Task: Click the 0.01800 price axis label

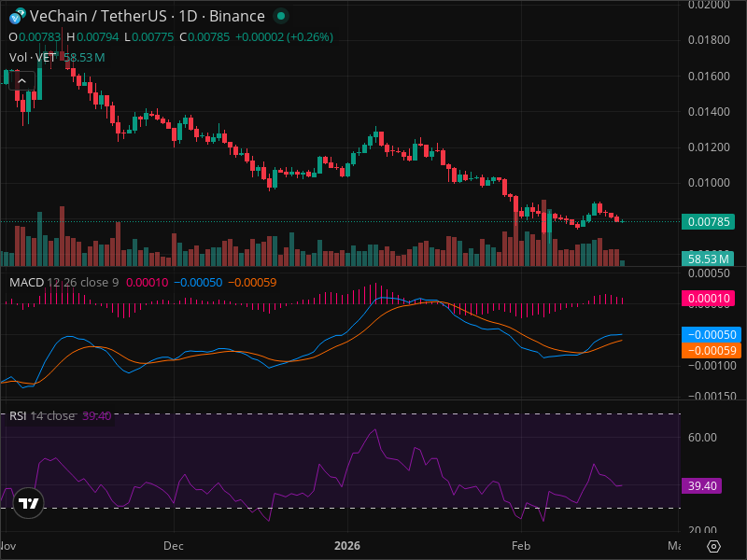Action: [709, 40]
